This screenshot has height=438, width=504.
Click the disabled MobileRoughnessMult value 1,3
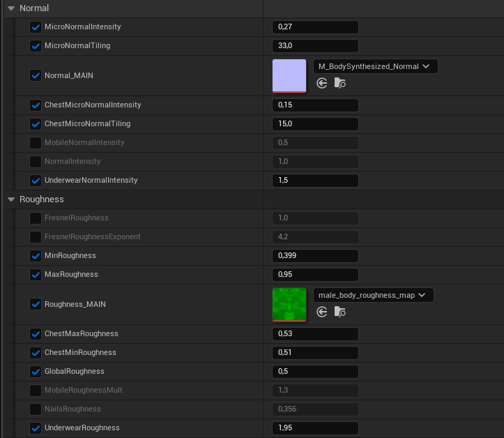tap(315, 391)
